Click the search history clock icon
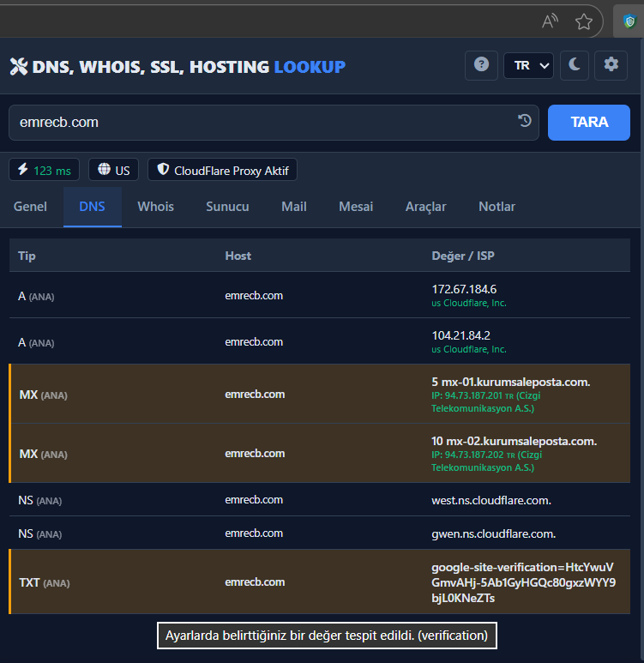The image size is (644, 663). pyautogui.click(x=525, y=122)
